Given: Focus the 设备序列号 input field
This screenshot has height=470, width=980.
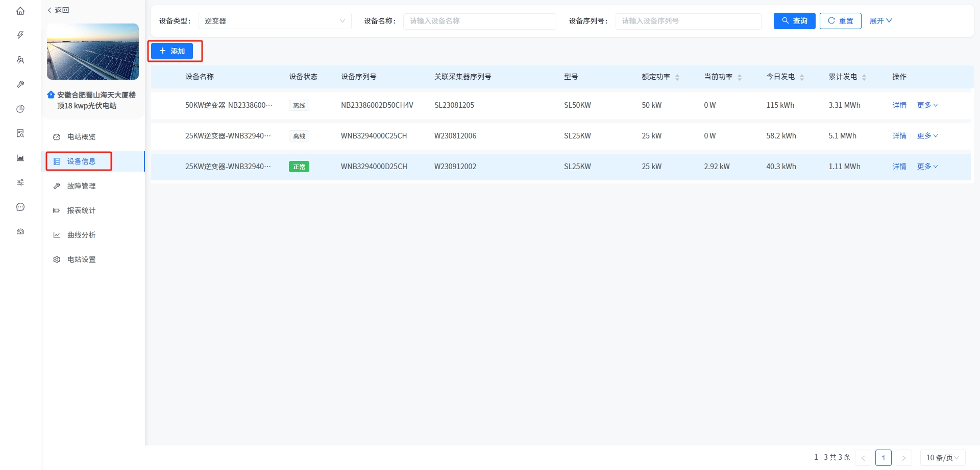Looking at the screenshot, I should (688, 21).
